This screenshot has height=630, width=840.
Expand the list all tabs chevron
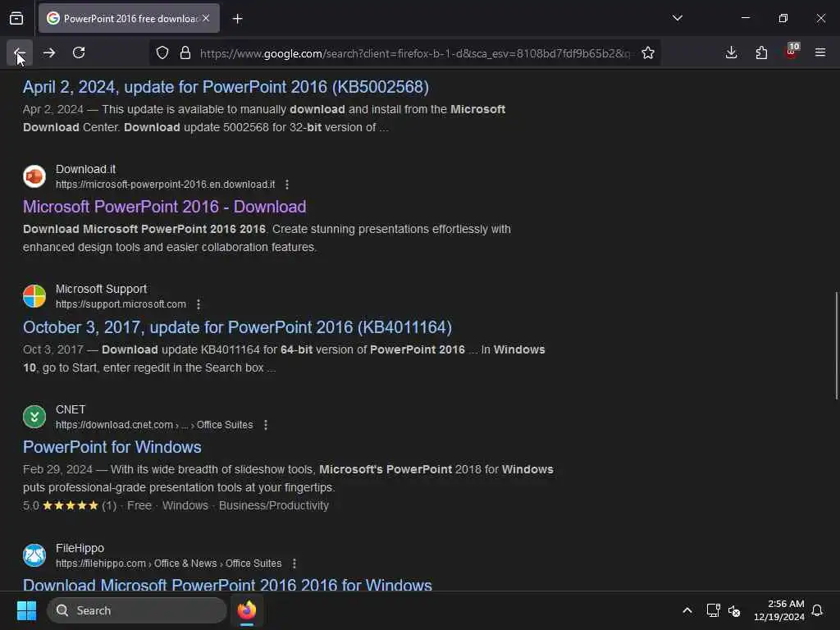(x=677, y=18)
